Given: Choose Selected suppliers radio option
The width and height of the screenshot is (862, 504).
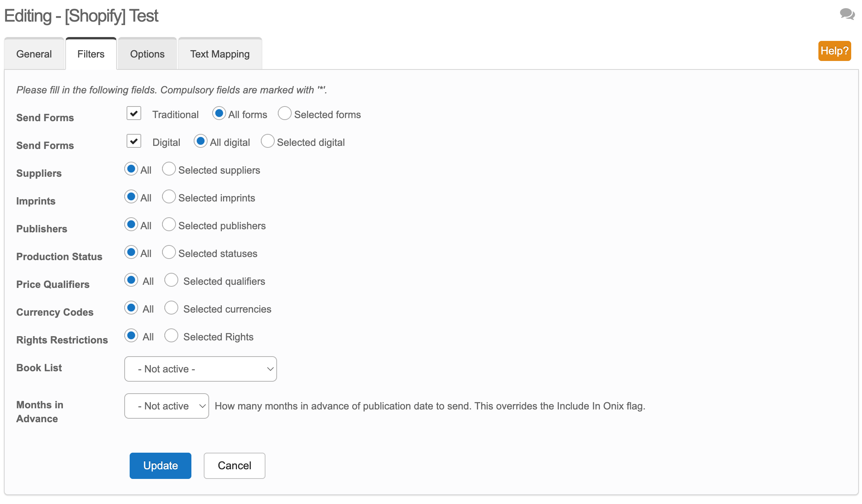Looking at the screenshot, I should coord(169,169).
